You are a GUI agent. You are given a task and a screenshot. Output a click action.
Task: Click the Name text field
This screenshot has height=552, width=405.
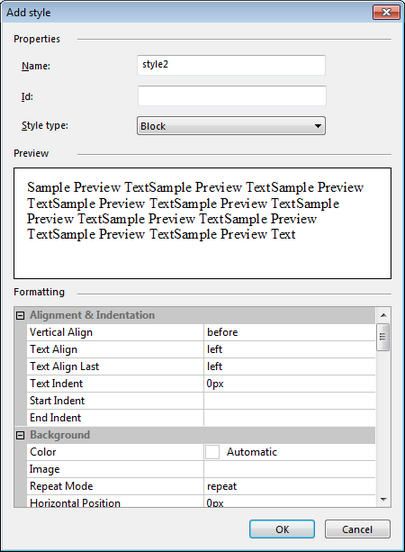(x=231, y=65)
